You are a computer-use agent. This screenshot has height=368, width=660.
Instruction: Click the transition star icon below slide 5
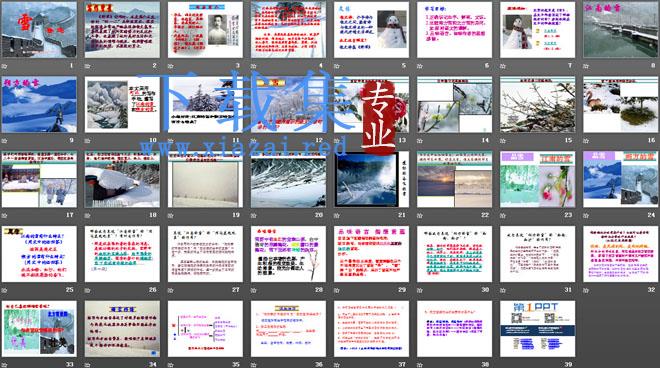point(337,66)
